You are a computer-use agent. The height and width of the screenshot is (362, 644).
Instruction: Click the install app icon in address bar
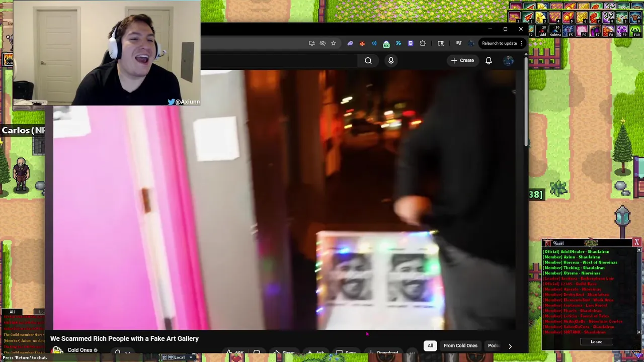(x=312, y=43)
